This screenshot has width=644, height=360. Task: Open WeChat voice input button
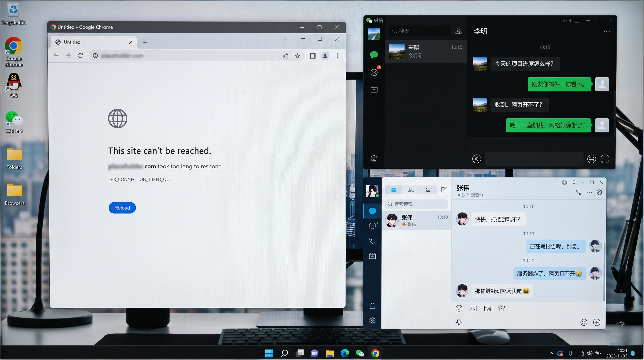tap(476, 159)
